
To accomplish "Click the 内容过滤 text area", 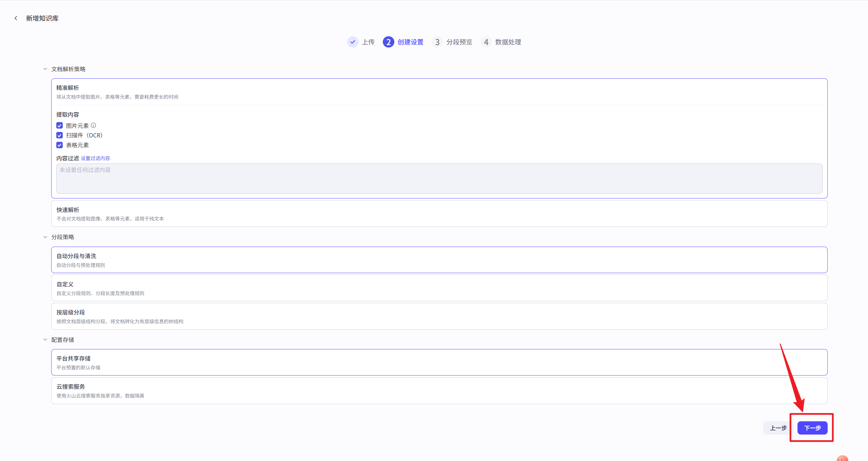I will 439,179.
